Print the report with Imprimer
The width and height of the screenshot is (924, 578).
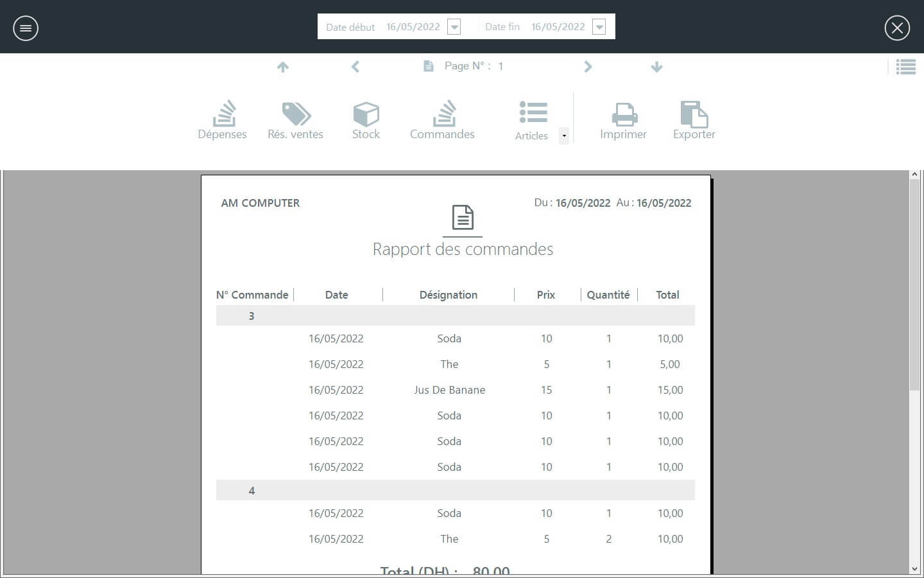click(623, 120)
